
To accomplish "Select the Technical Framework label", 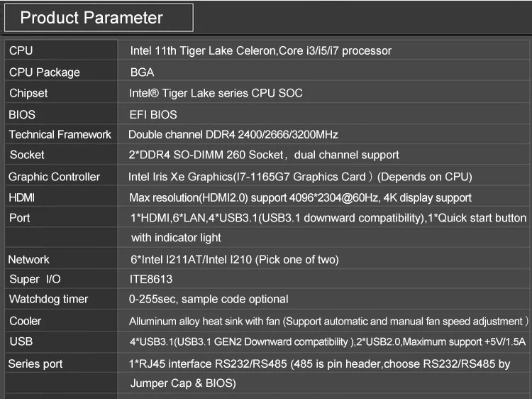I will tap(60, 134).
